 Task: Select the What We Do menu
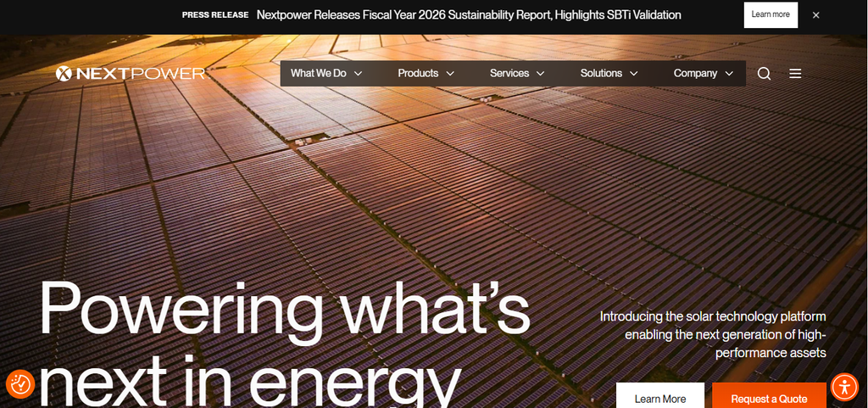click(319, 74)
